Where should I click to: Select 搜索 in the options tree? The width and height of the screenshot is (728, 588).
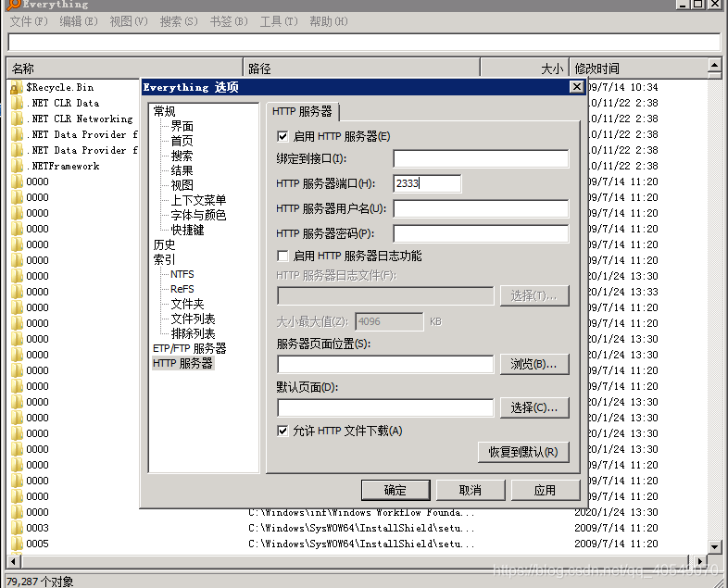point(182,156)
